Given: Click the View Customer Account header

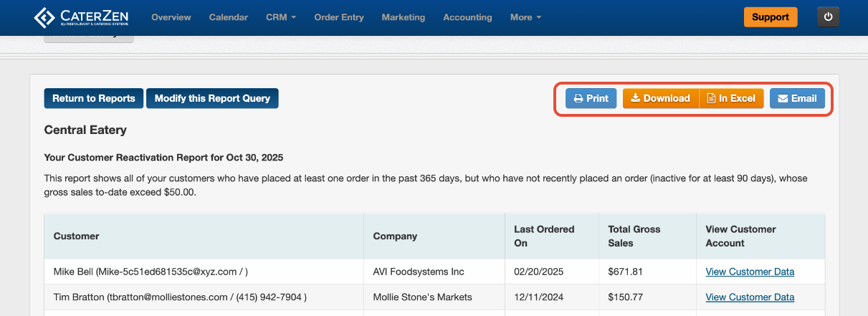Looking at the screenshot, I should (x=760, y=236).
